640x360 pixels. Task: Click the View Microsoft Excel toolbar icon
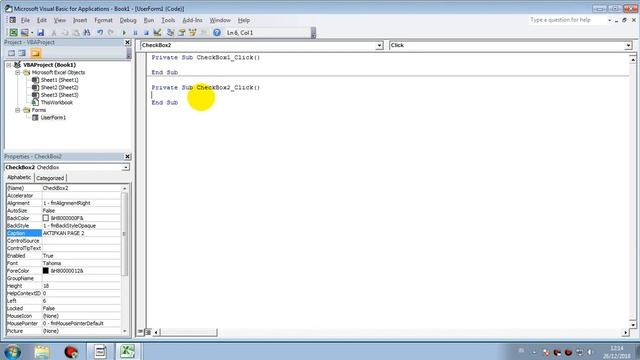click(13, 33)
